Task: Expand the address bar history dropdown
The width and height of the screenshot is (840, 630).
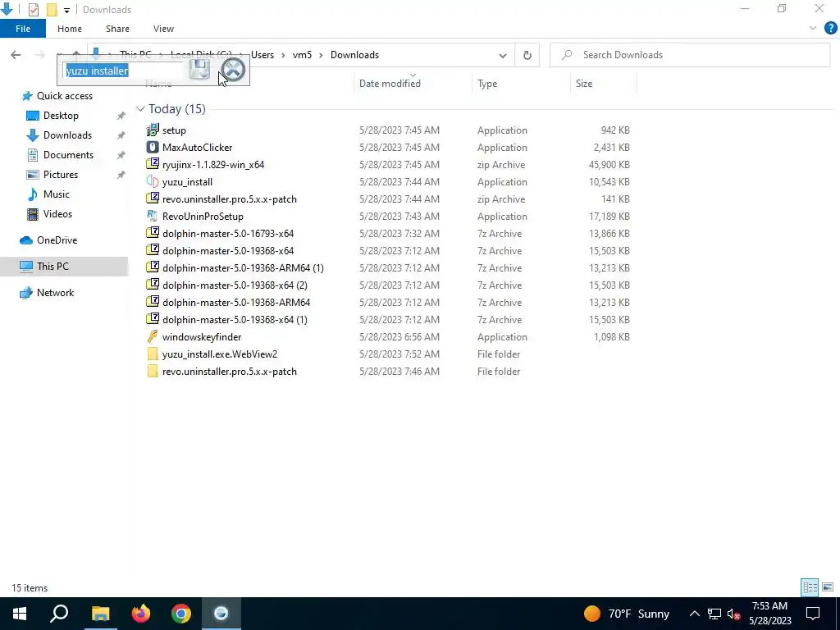Action: [x=503, y=55]
